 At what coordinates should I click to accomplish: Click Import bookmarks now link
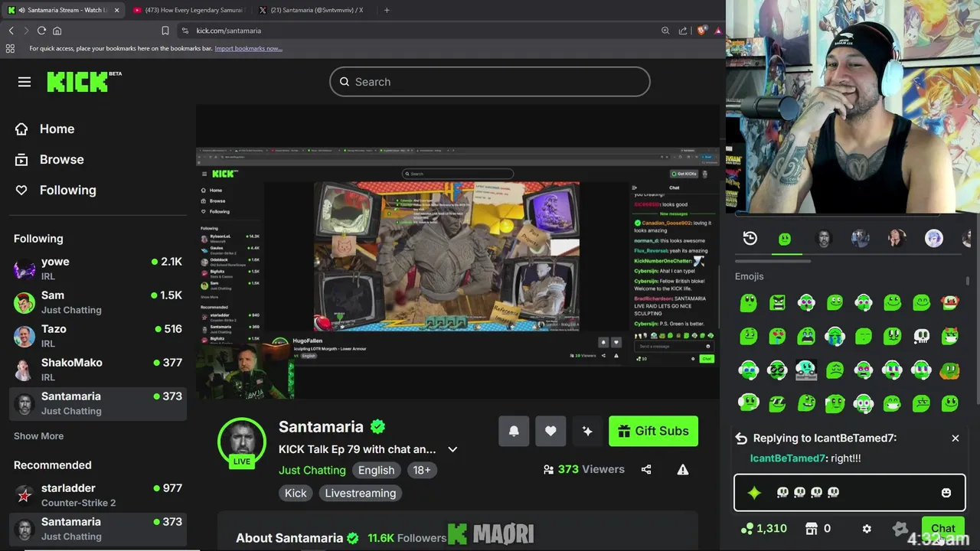tap(248, 48)
